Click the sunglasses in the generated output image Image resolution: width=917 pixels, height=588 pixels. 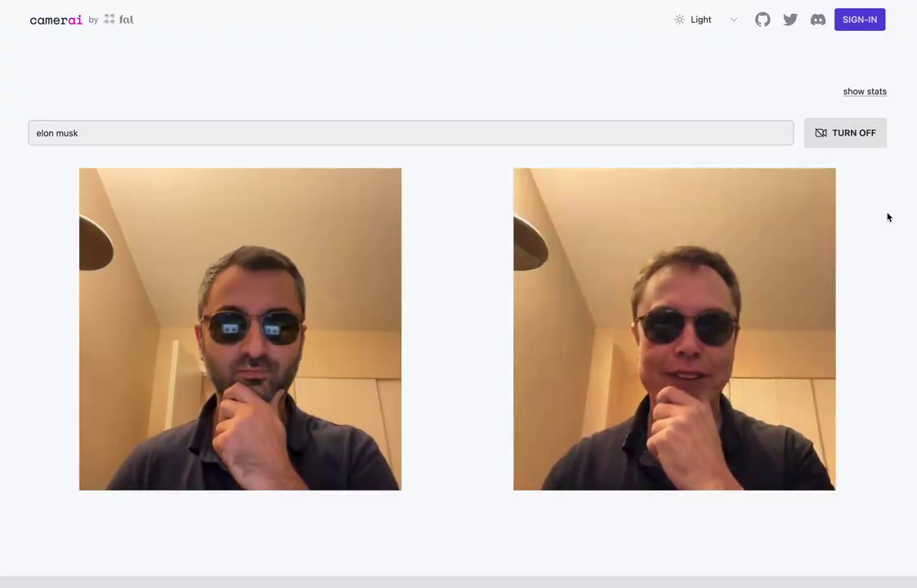tap(687, 327)
